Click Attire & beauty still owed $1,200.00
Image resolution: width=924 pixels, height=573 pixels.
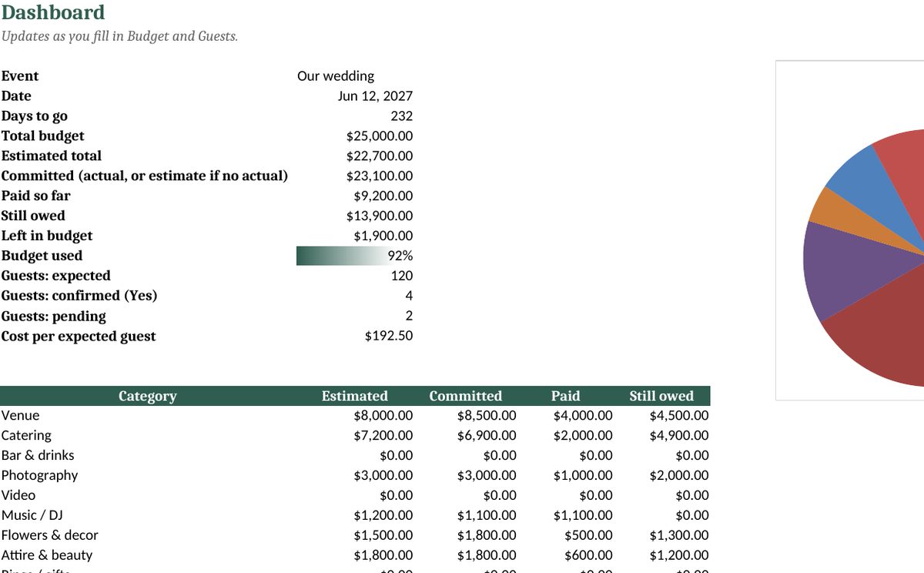point(679,556)
